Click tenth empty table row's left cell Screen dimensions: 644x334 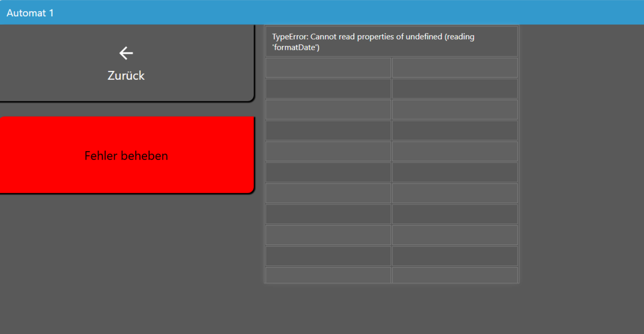328,256
